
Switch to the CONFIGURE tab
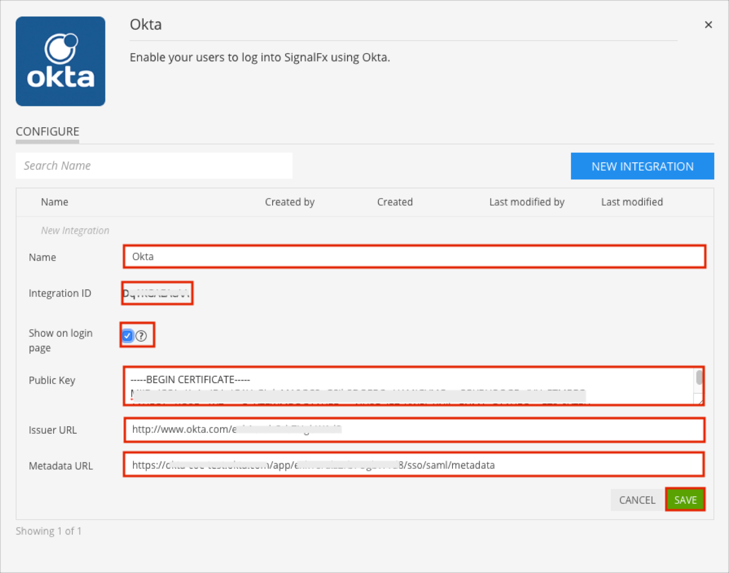(47, 131)
